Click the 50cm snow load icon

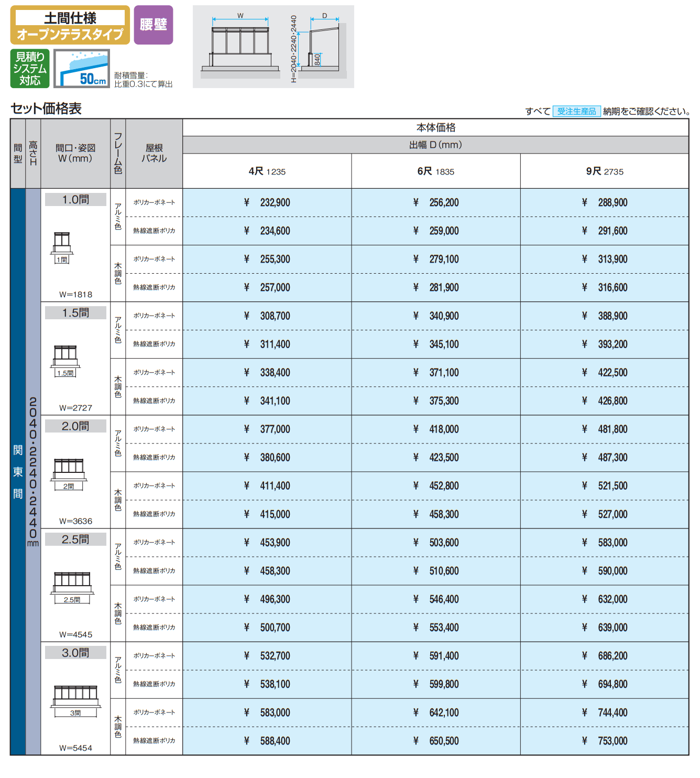82,69
